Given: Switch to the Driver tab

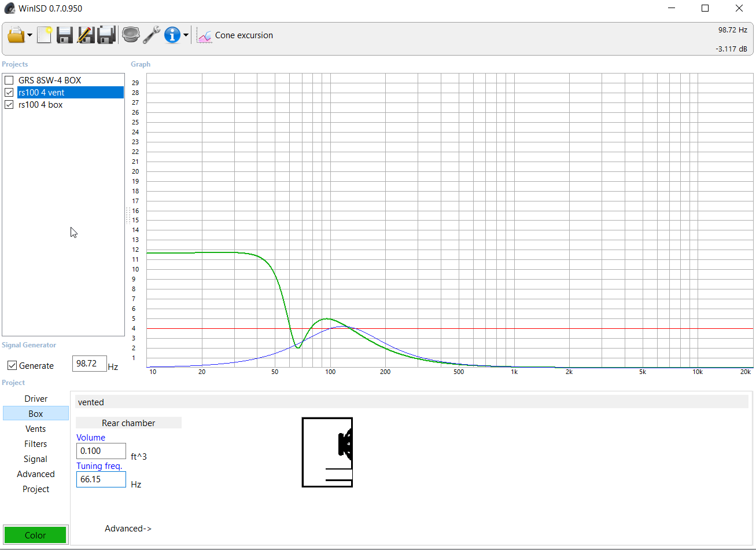Looking at the screenshot, I should 36,399.
